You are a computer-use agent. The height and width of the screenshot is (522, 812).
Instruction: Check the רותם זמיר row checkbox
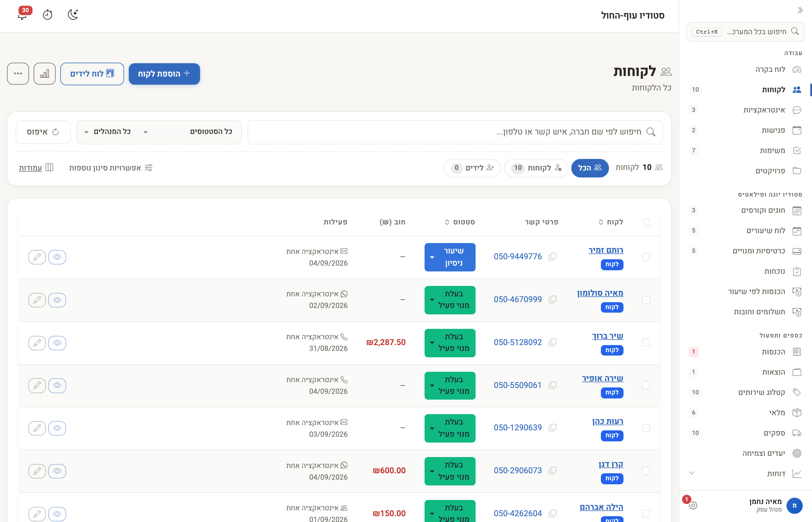point(646,257)
